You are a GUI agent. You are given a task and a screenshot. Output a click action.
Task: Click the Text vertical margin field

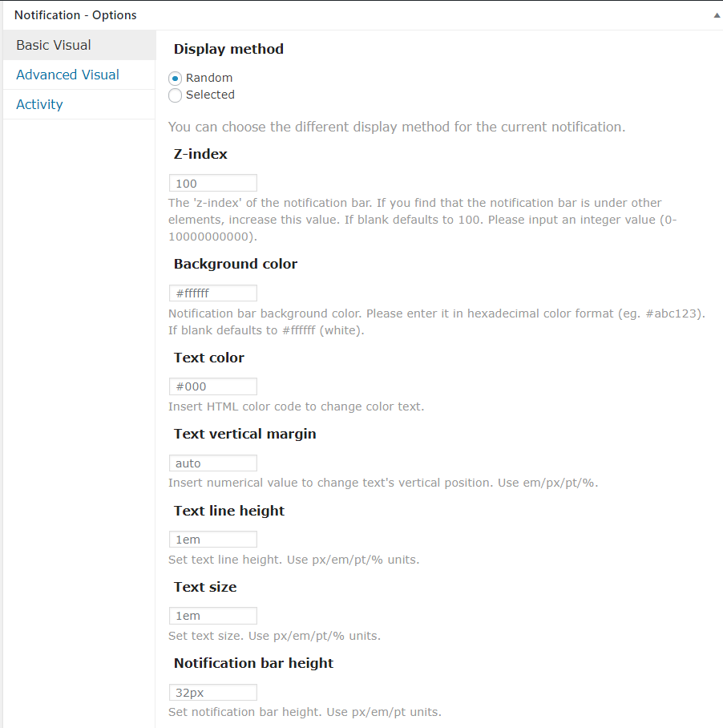213,463
